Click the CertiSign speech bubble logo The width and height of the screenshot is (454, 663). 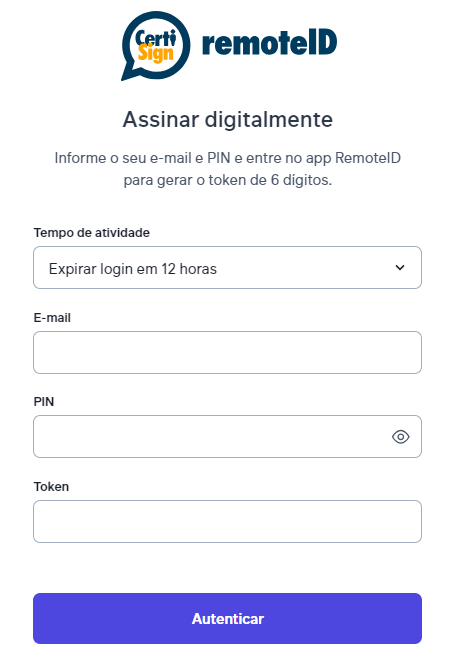(156, 46)
